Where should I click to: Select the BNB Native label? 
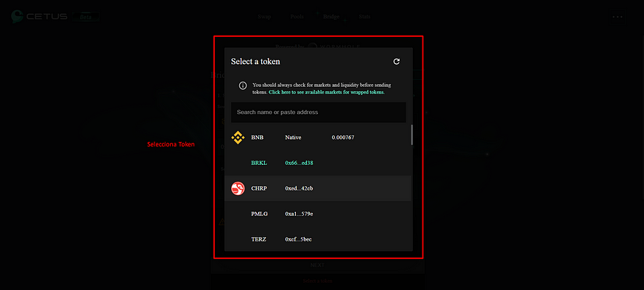tap(293, 138)
